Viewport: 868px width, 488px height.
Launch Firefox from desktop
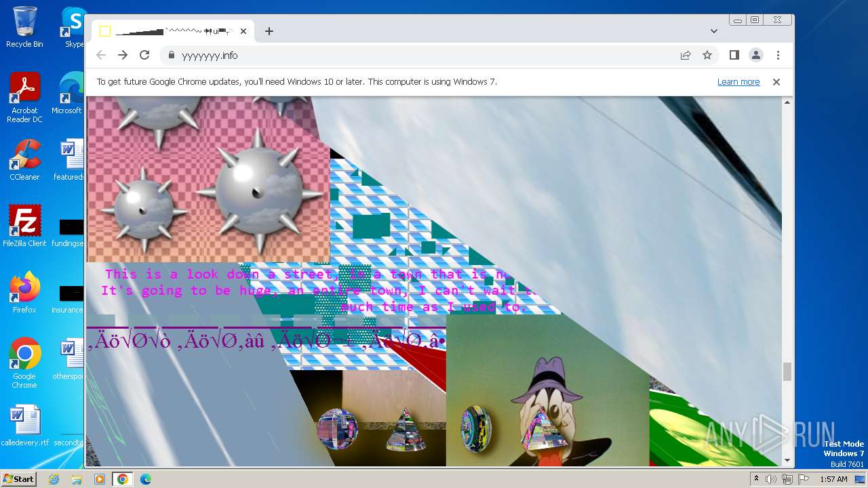point(24,293)
